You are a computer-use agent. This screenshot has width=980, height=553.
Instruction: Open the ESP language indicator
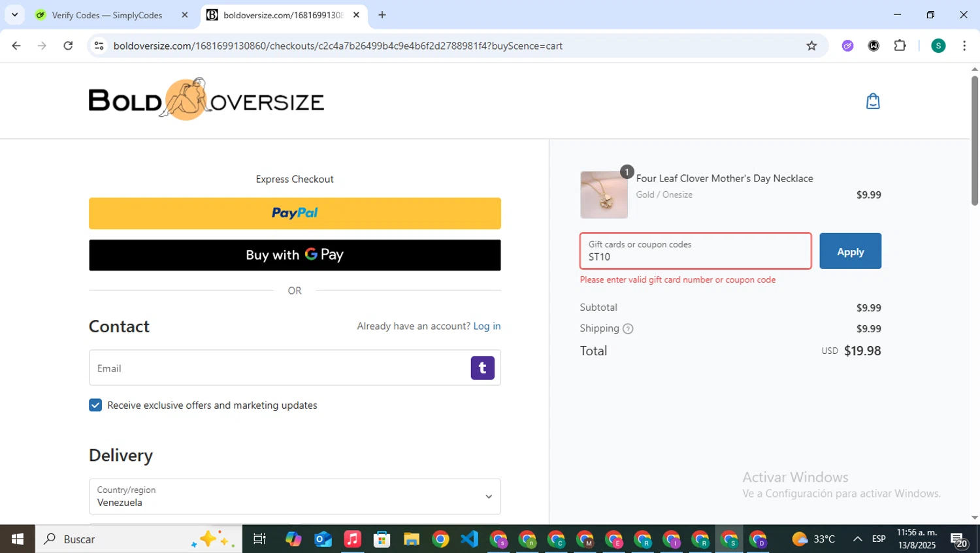tap(879, 539)
